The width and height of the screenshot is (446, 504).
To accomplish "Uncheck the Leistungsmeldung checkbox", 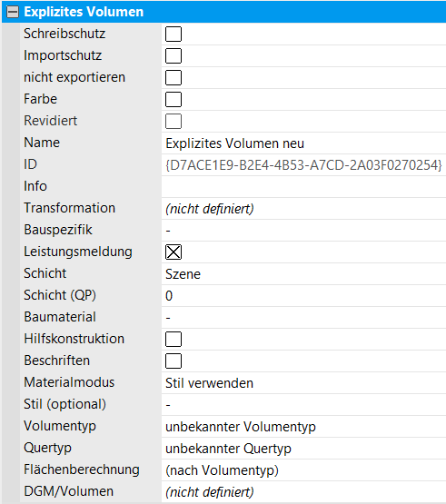I will click(x=173, y=252).
